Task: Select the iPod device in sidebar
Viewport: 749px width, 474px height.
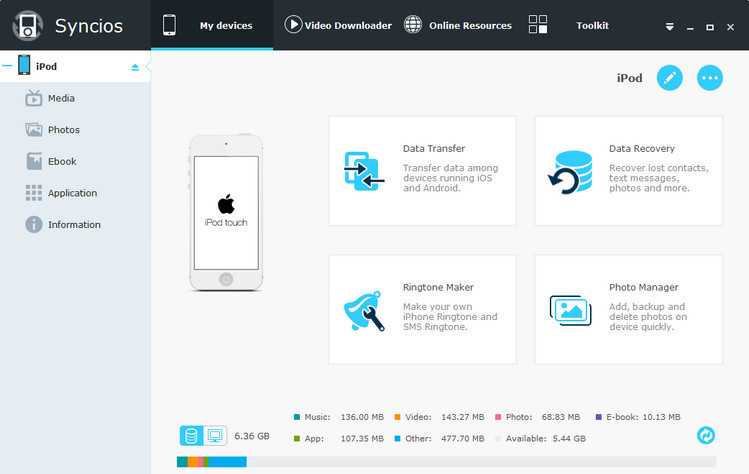Action: click(x=75, y=66)
